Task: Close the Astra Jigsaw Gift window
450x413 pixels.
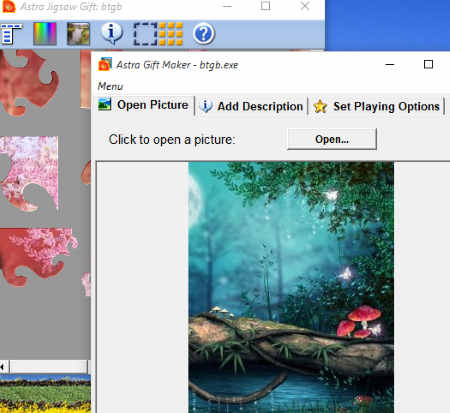Action: [x=305, y=6]
